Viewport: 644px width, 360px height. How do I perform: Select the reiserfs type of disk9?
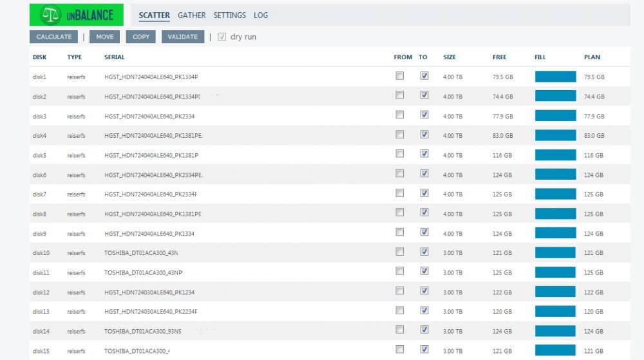pyautogui.click(x=76, y=234)
